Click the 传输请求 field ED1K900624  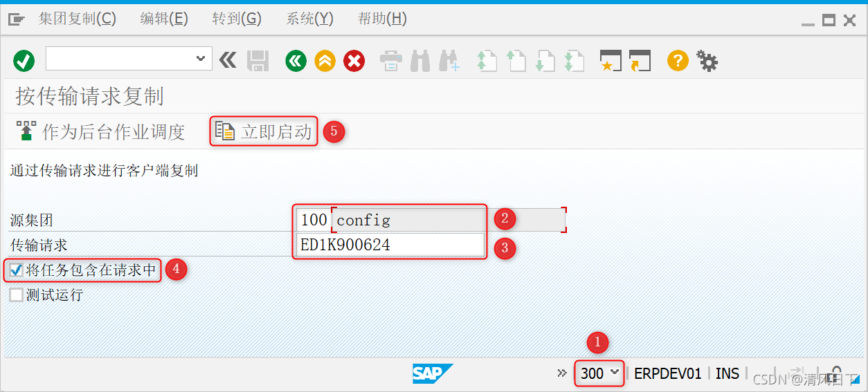[390, 245]
